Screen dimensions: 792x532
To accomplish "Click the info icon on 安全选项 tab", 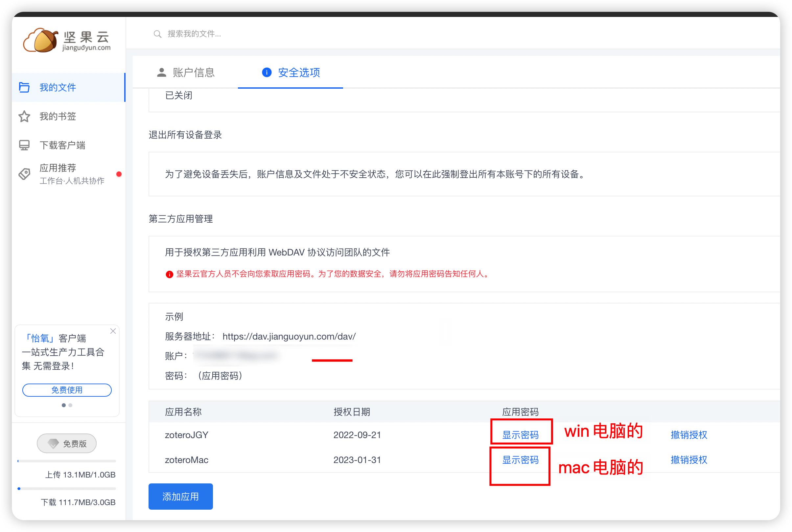I will 267,72.
